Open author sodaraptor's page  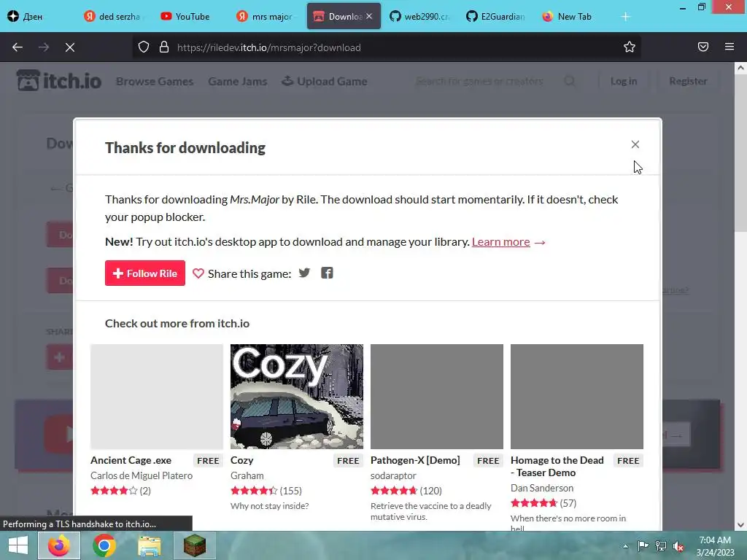point(393,475)
